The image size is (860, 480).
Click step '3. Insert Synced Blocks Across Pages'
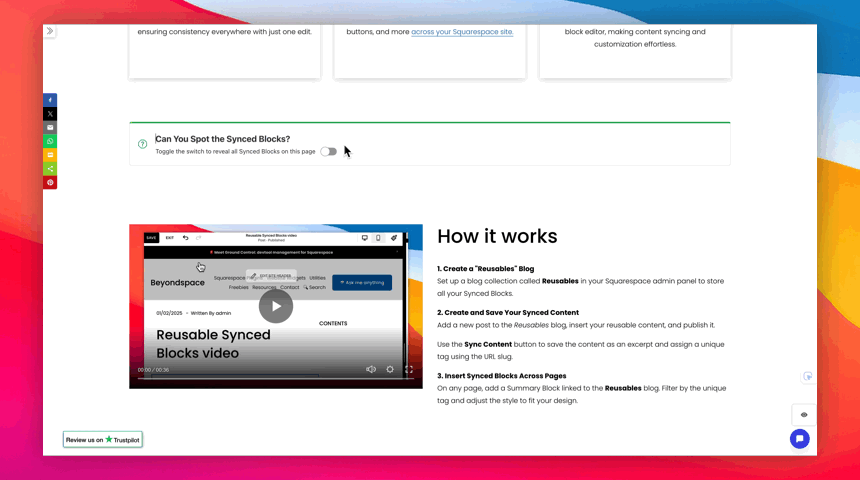tap(501, 376)
